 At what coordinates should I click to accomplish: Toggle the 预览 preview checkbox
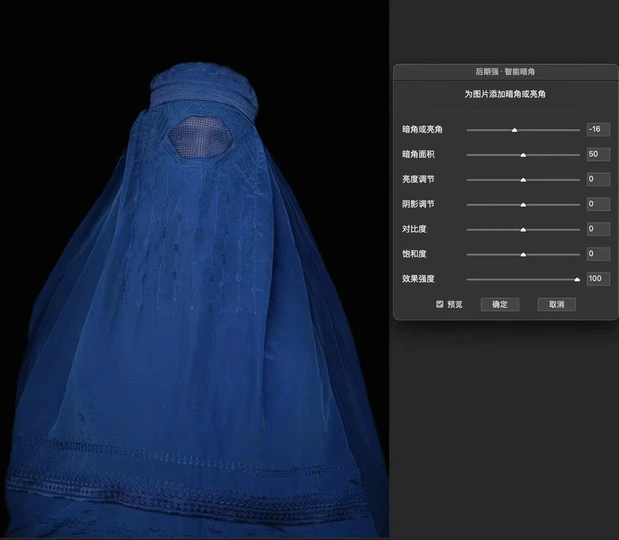pyautogui.click(x=440, y=304)
